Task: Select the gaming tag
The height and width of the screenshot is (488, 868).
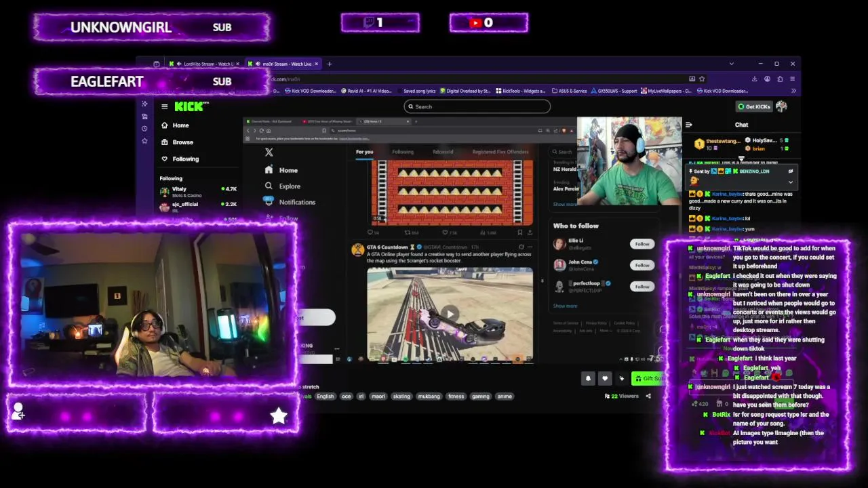Action: click(481, 396)
